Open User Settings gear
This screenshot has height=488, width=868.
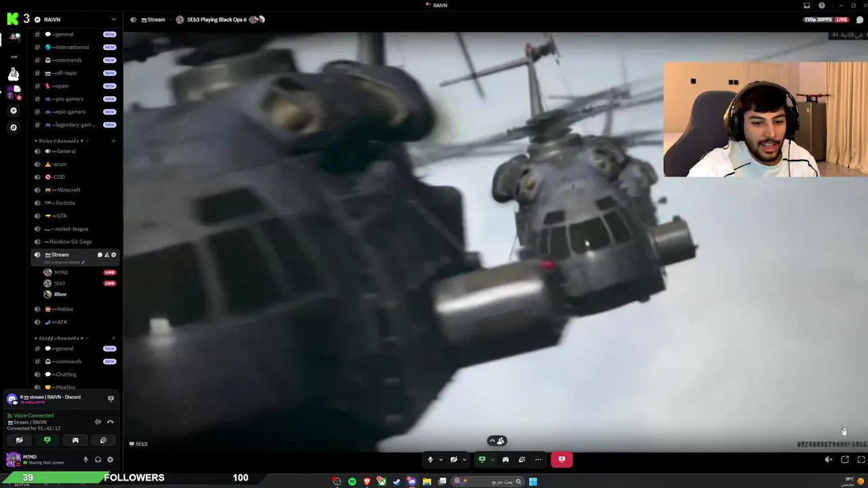click(110, 460)
